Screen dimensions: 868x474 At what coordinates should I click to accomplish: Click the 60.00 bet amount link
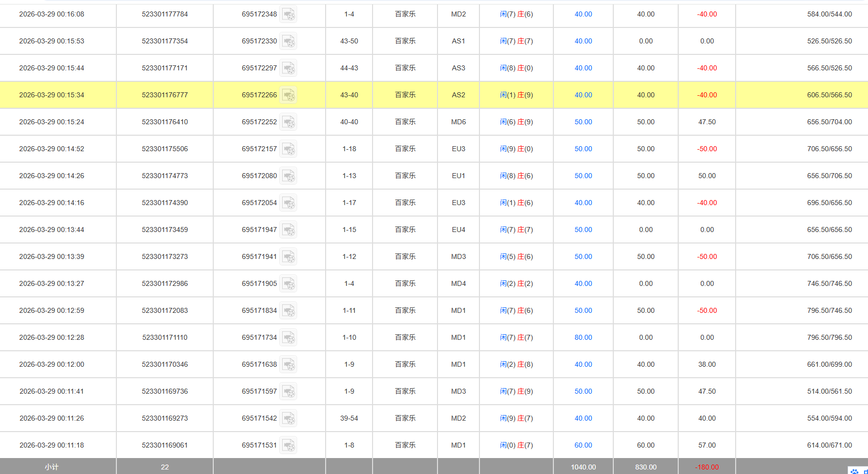coord(583,446)
